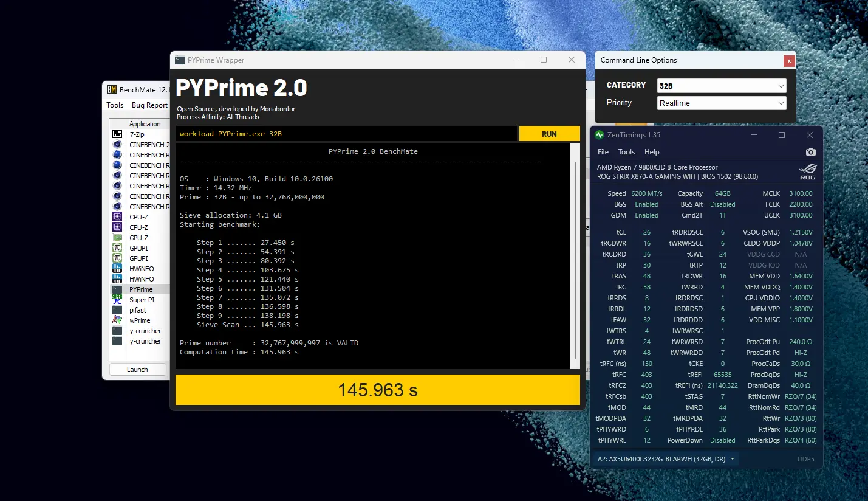The width and height of the screenshot is (868, 501).
Task: Open the Priority dropdown showing Realtime
Action: click(x=722, y=103)
